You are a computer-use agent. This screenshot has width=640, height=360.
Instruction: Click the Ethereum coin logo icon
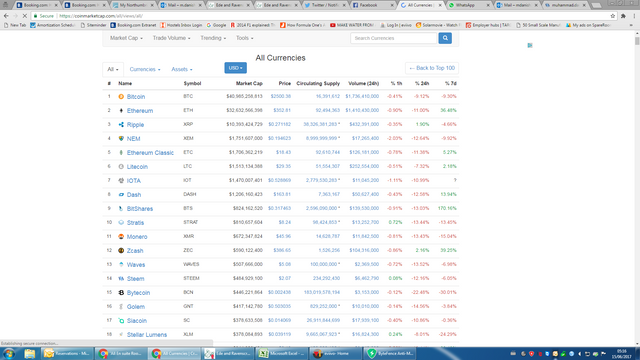pyautogui.click(x=121, y=111)
